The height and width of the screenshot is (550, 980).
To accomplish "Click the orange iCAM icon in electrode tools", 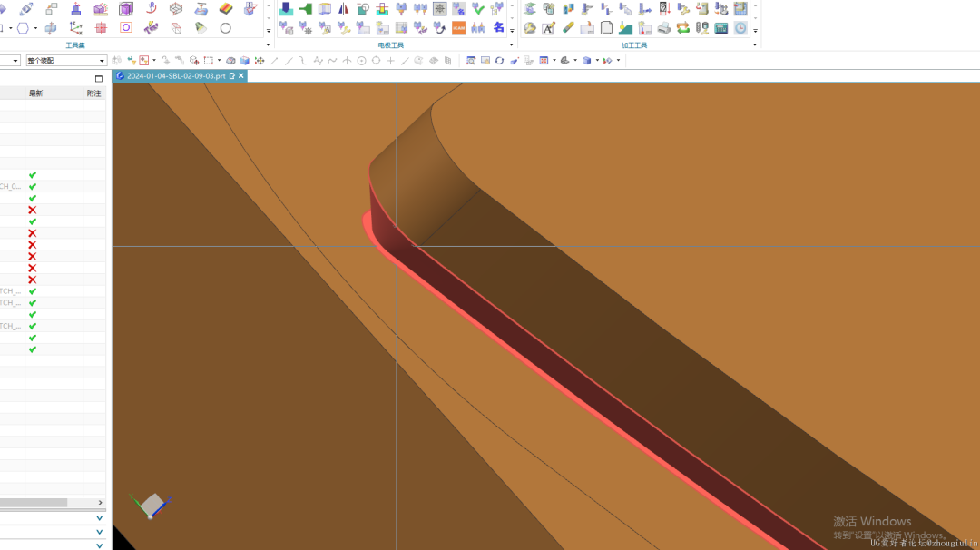I will tap(459, 28).
